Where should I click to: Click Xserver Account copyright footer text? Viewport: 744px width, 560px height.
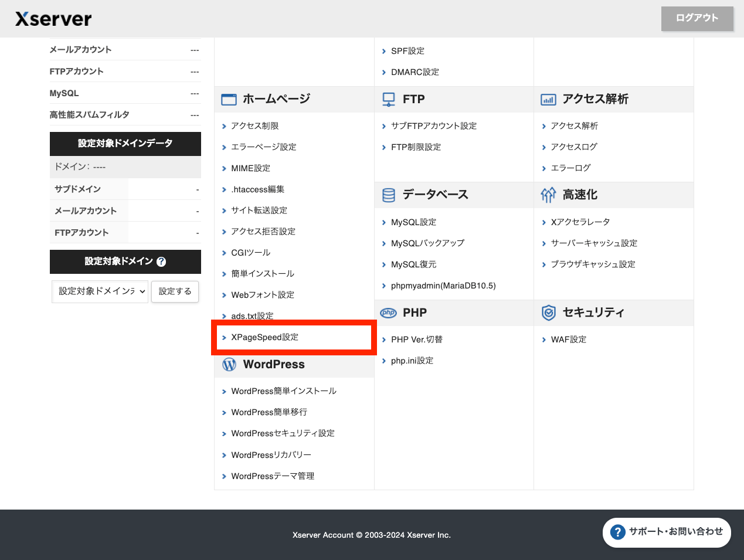372,535
